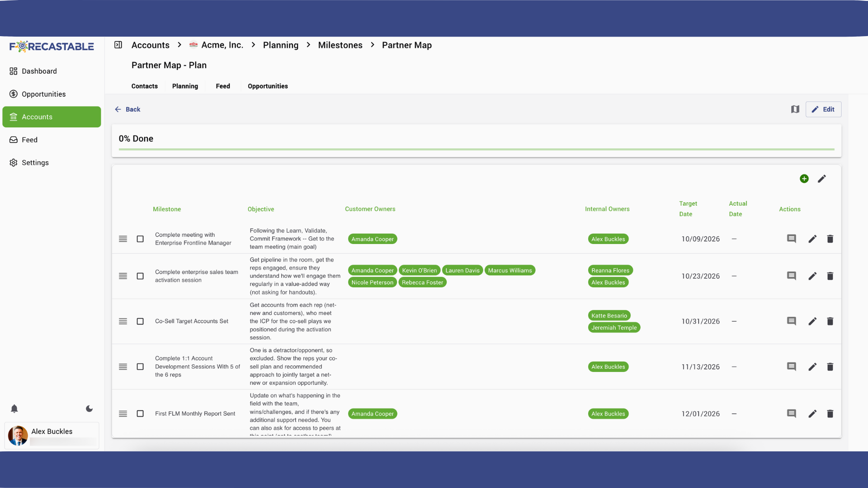Click the green add milestone plus icon
Viewport: 868px width, 488px height.
(x=804, y=179)
